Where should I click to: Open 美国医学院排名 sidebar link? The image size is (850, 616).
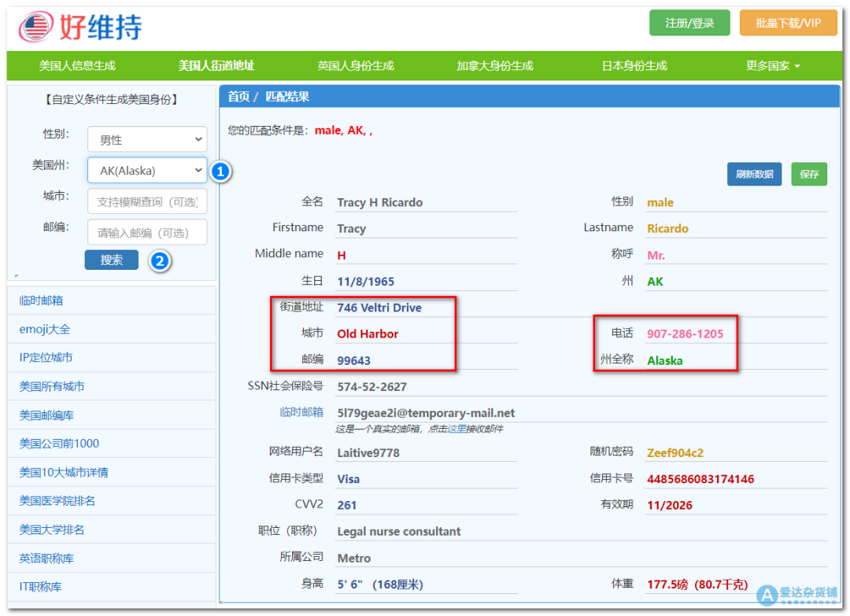[57, 500]
